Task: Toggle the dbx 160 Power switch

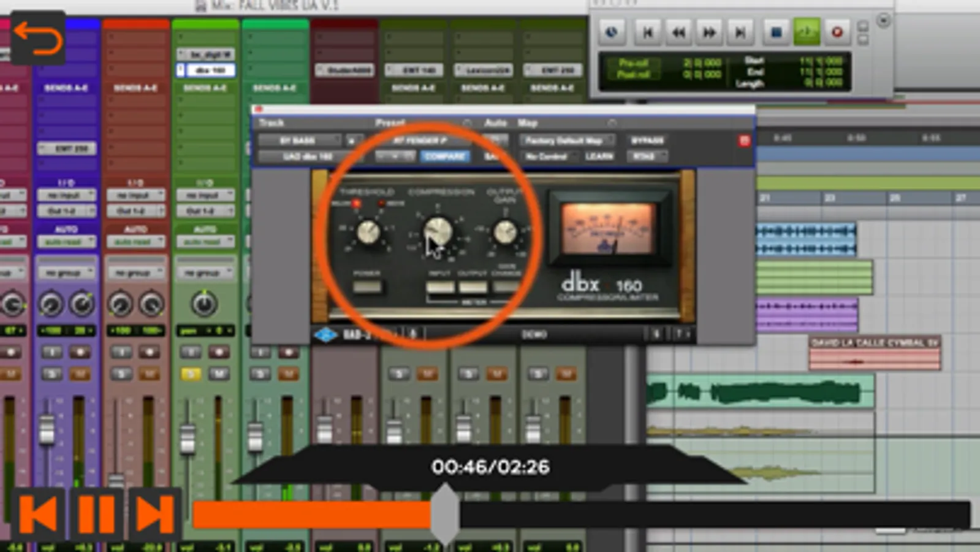Action: point(367,286)
